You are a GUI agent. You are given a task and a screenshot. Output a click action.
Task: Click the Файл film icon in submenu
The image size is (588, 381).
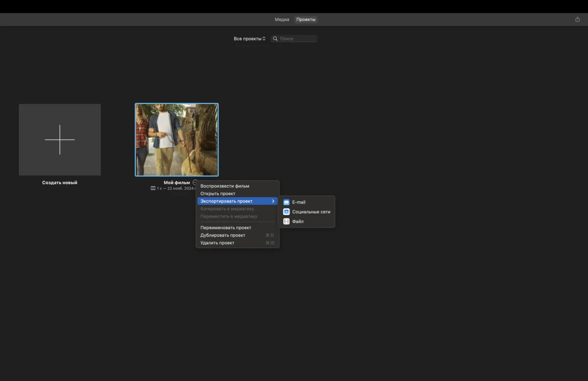(x=287, y=222)
